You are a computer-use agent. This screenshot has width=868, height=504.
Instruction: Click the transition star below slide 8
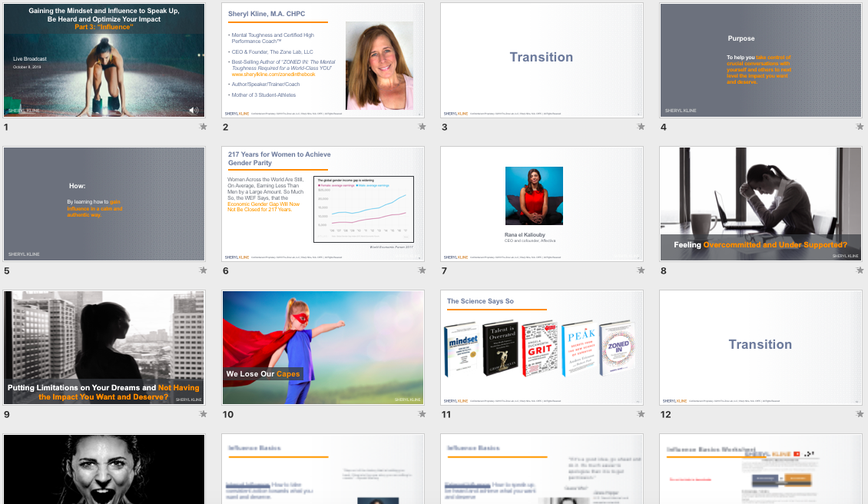(x=860, y=270)
